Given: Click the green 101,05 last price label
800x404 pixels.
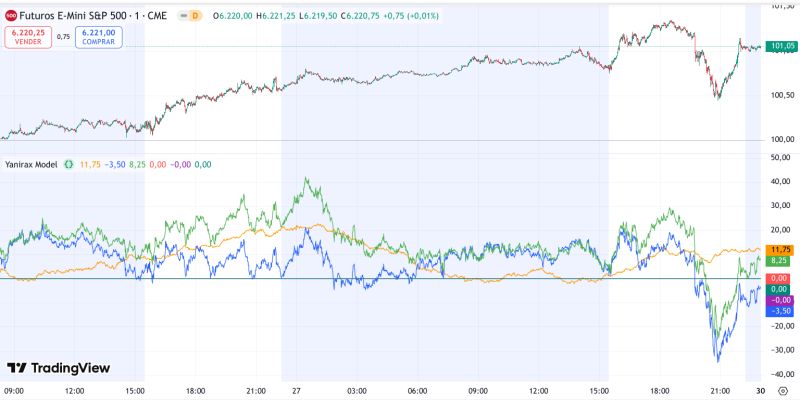Looking at the screenshot, I should 778,46.
